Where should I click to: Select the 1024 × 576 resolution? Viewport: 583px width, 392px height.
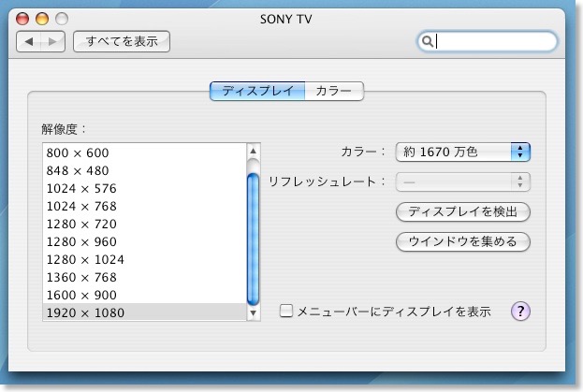[x=144, y=188]
